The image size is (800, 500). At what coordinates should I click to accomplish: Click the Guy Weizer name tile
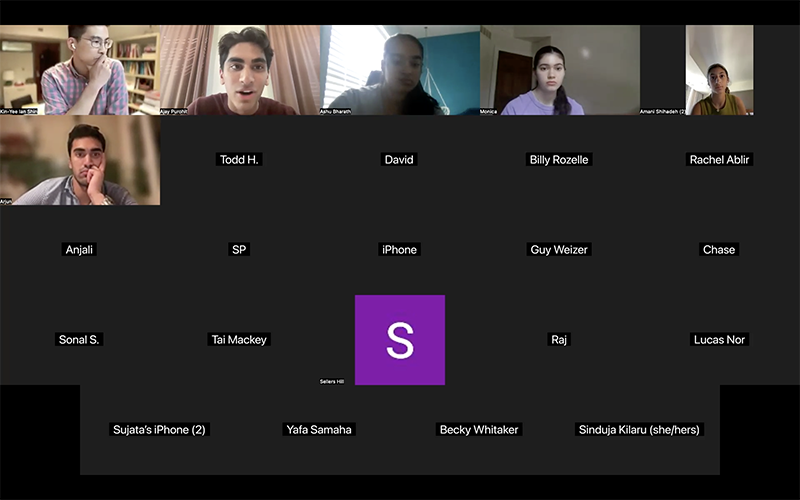(x=559, y=250)
